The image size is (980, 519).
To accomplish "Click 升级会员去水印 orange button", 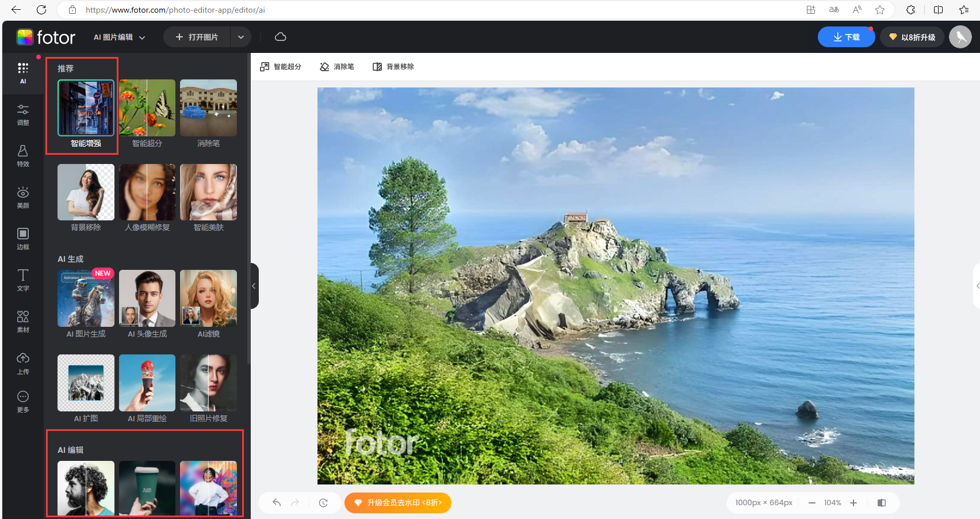I will pyautogui.click(x=398, y=503).
